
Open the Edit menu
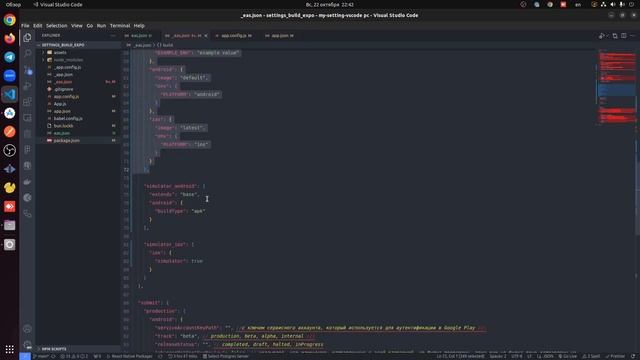[x=38, y=26]
